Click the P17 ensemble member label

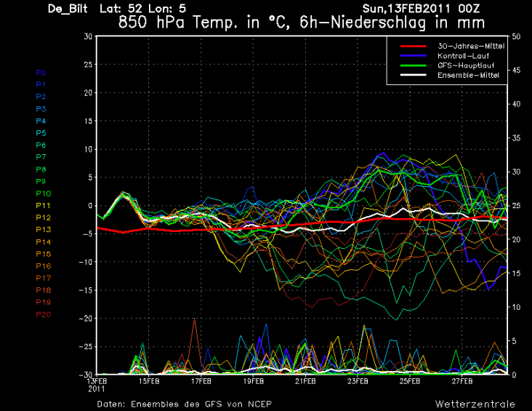(44, 278)
